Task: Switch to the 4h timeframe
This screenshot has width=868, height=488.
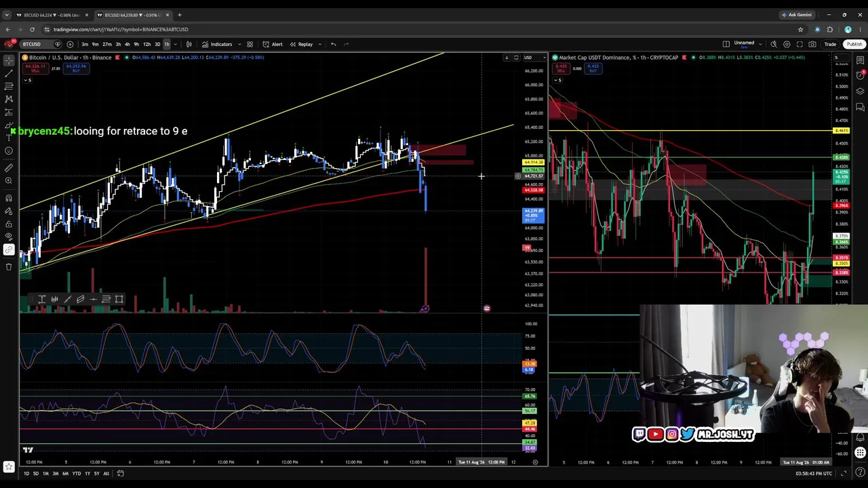Action: click(127, 44)
